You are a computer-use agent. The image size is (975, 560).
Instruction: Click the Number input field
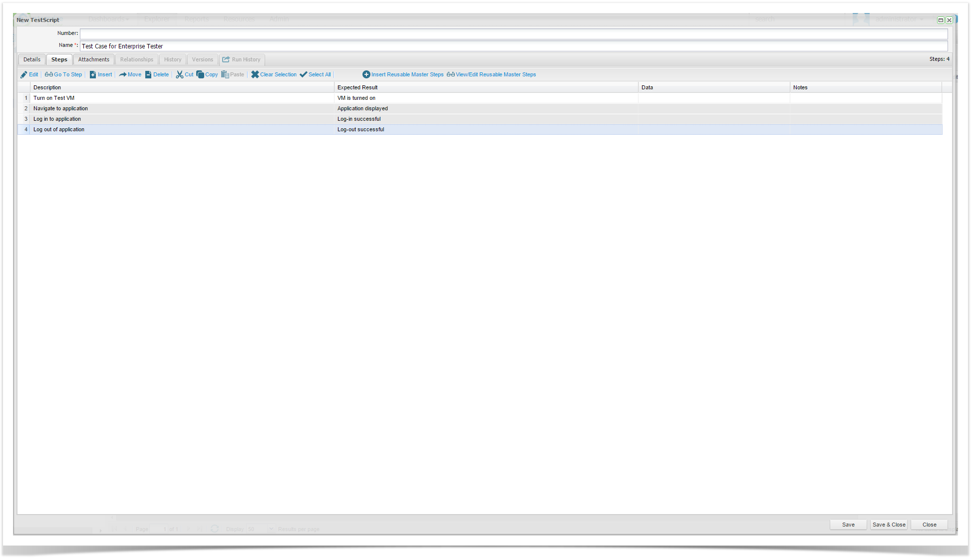point(513,34)
